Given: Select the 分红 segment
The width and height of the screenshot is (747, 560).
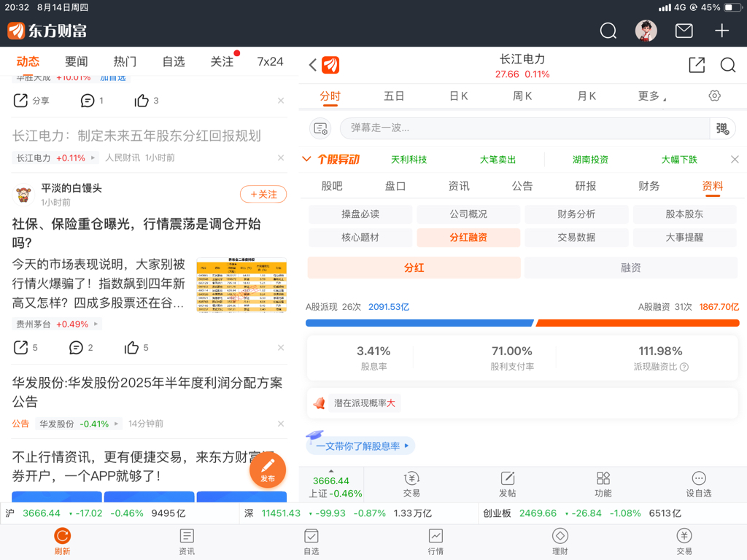Looking at the screenshot, I should tap(414, 268).
